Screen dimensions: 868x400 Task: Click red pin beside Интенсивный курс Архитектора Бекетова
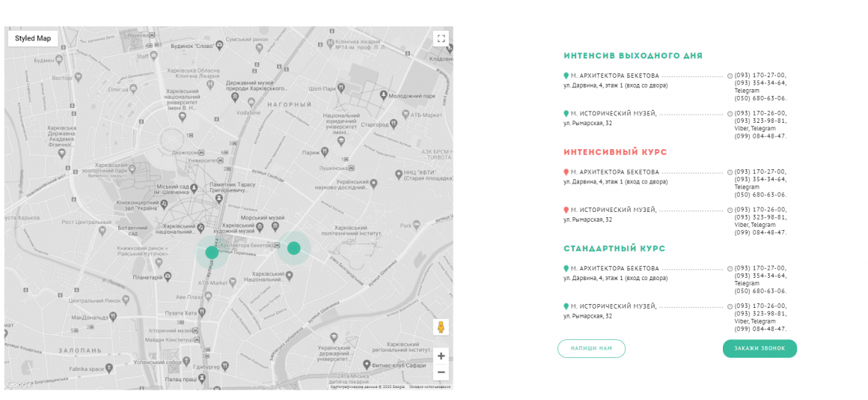[x=566, y=172]
